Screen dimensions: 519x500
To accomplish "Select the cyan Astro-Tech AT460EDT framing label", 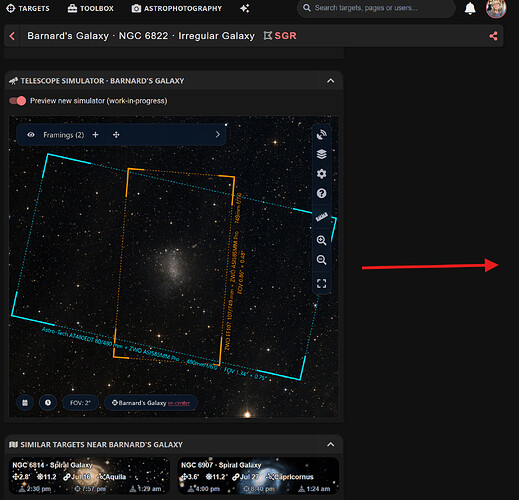I will point(154,354).
